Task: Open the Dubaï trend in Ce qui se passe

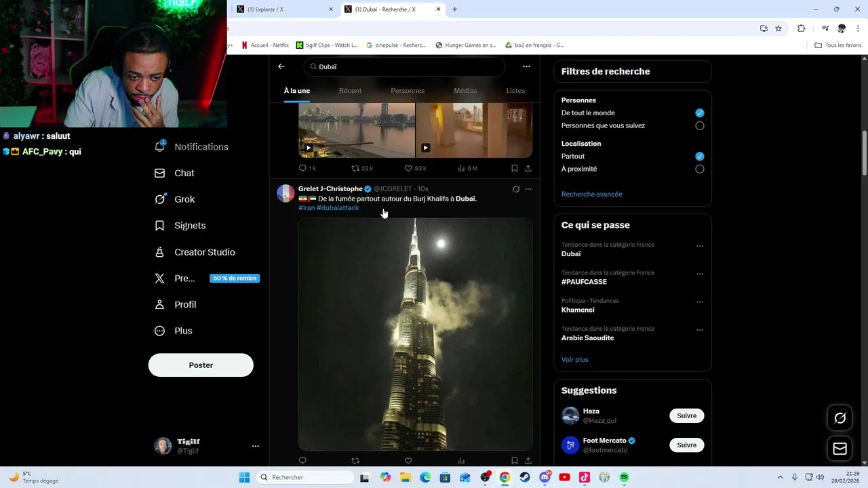Action: (x=571, y=254)
